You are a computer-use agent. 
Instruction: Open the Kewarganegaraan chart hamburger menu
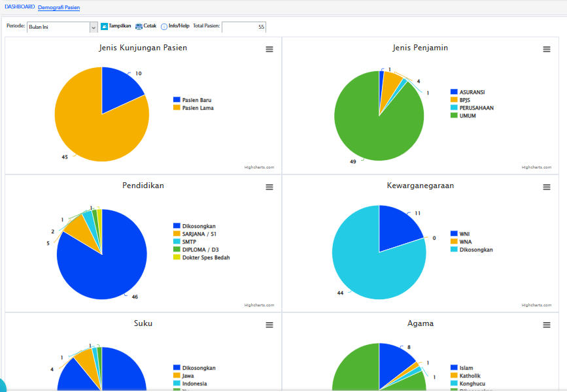pos(547,187)
